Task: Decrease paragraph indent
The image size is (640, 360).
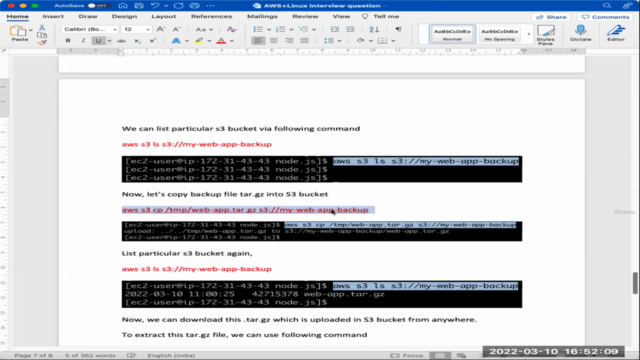Action: [x=335, y=29]
